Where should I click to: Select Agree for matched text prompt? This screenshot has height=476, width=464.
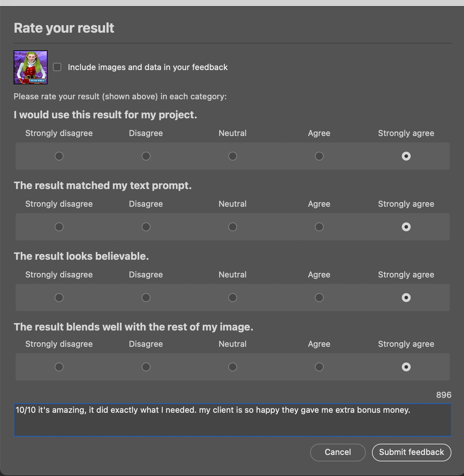(x=319, y=227)
